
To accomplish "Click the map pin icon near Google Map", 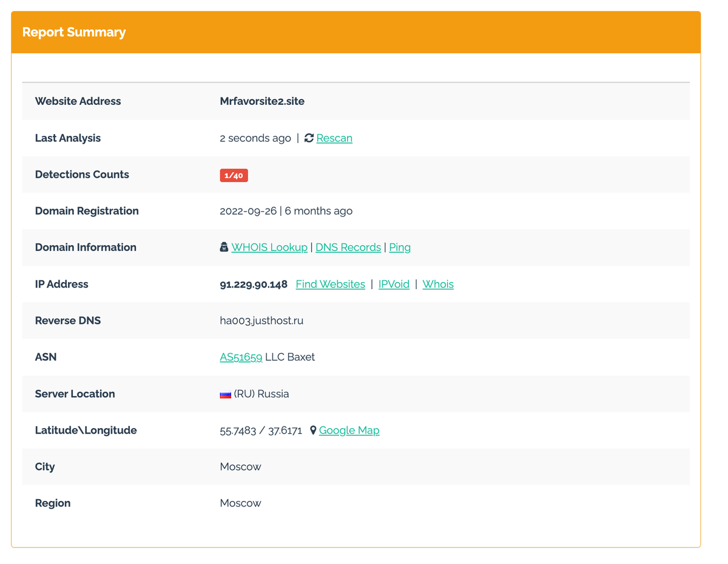I will point(313,431).
